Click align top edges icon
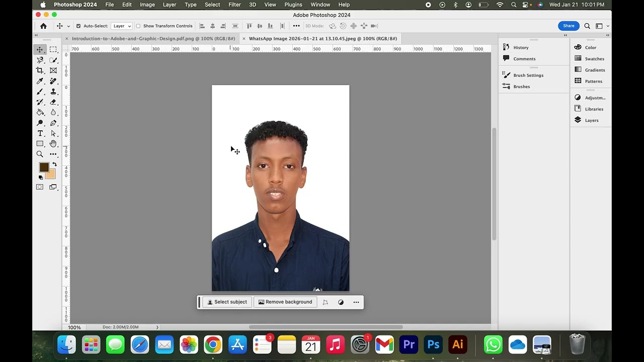This screenshot has width=644, height=362. (249, 26)
